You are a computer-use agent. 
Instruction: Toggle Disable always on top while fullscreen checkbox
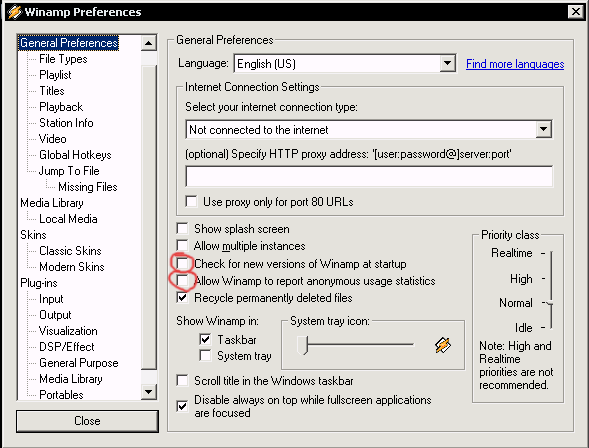(x=182, y=406)
